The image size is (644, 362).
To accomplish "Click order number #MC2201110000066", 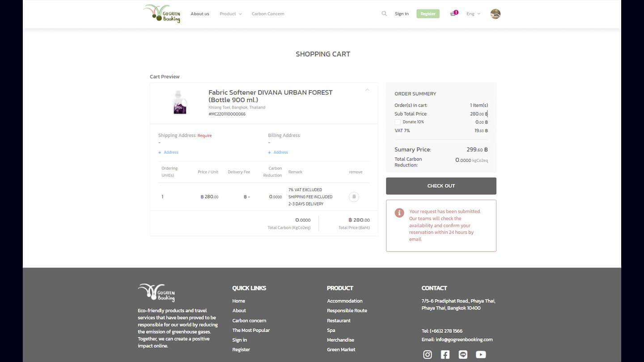I will coord(227,114).
